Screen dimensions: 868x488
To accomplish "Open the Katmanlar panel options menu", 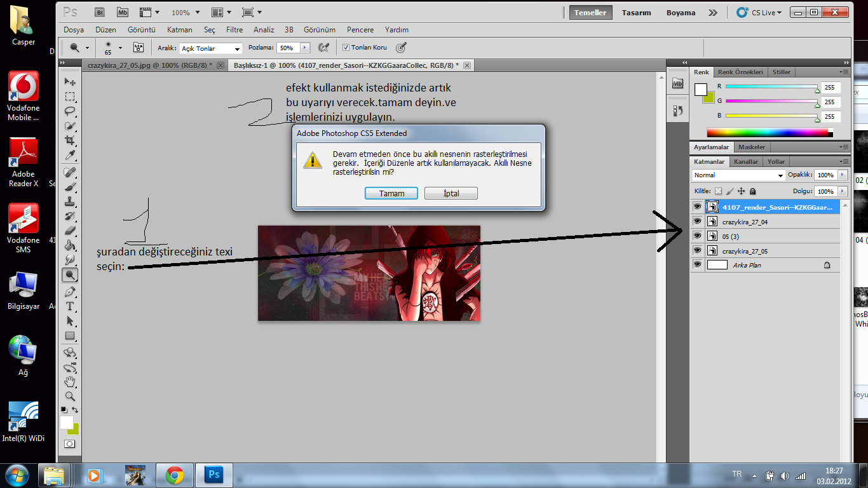I will point(844,161).
